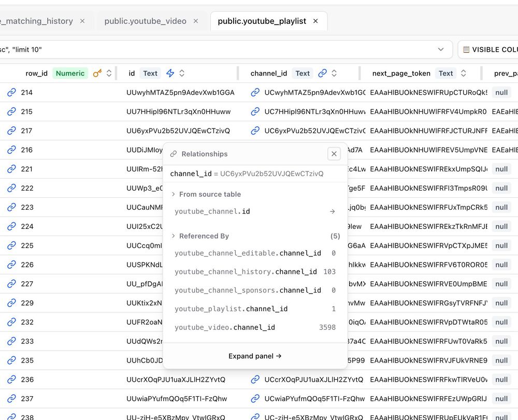Open youtube_video.channel_id reference
This screenshot has width=518, height=420.
255,327
